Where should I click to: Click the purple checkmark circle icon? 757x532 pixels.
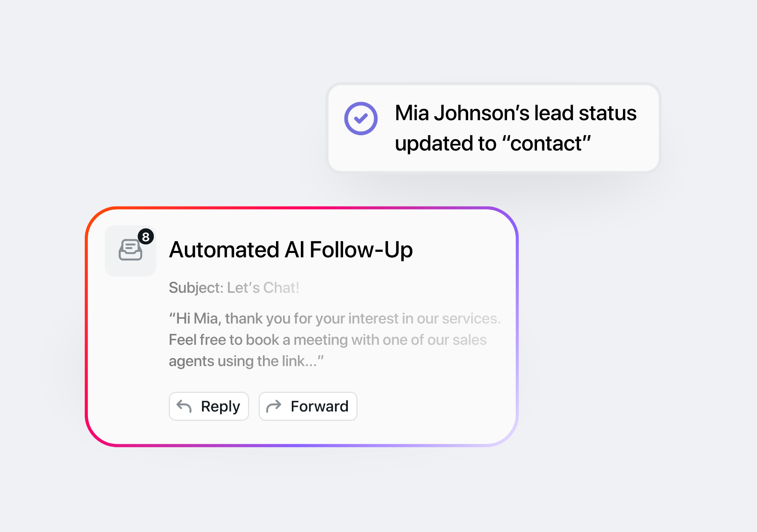[x=361, y=119]
